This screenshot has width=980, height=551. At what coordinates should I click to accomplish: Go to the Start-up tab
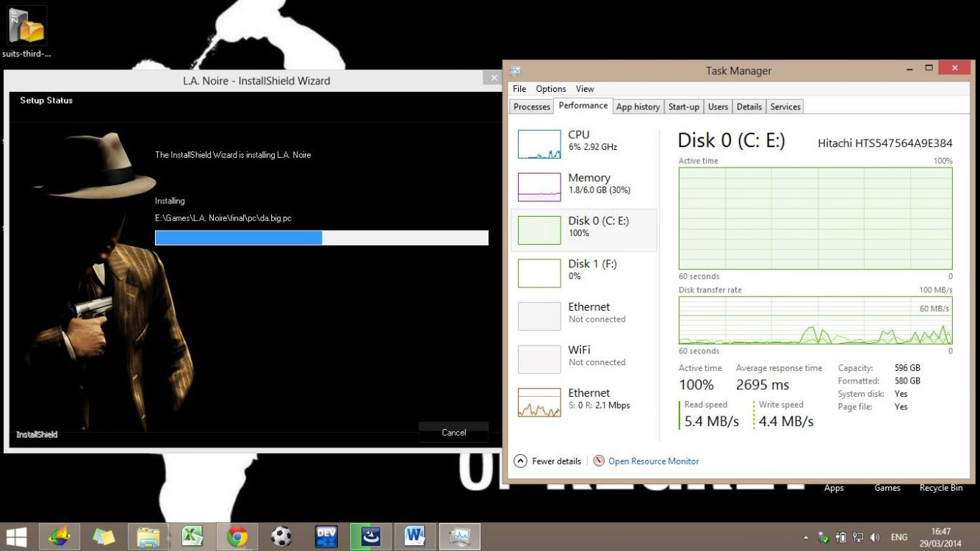(684, 107)
